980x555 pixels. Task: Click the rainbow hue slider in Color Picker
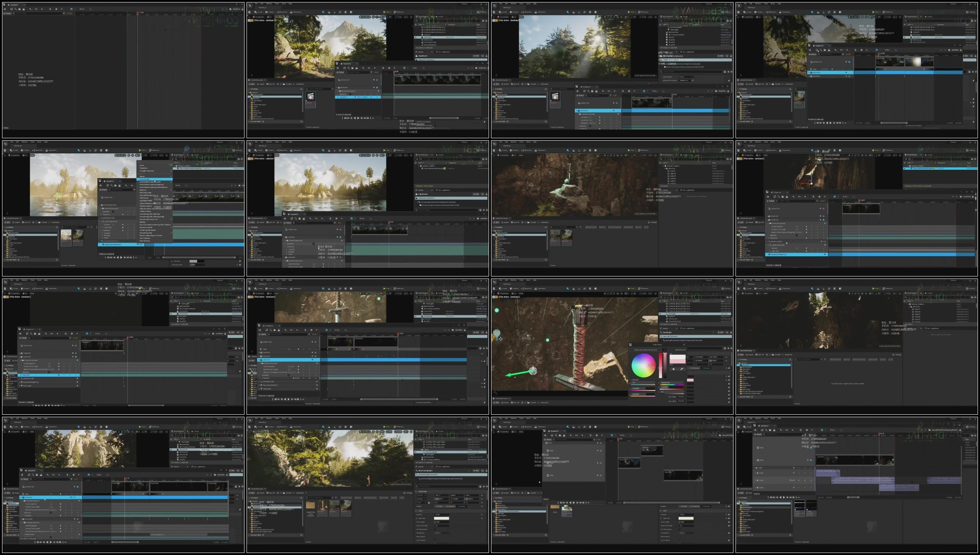[x=672, y=385]
